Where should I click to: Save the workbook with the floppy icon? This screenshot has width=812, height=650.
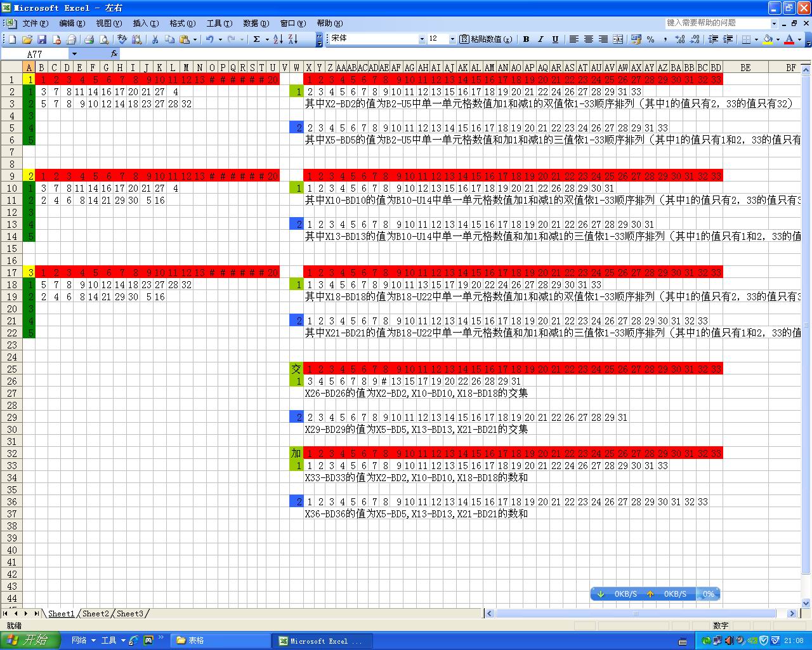42,39
